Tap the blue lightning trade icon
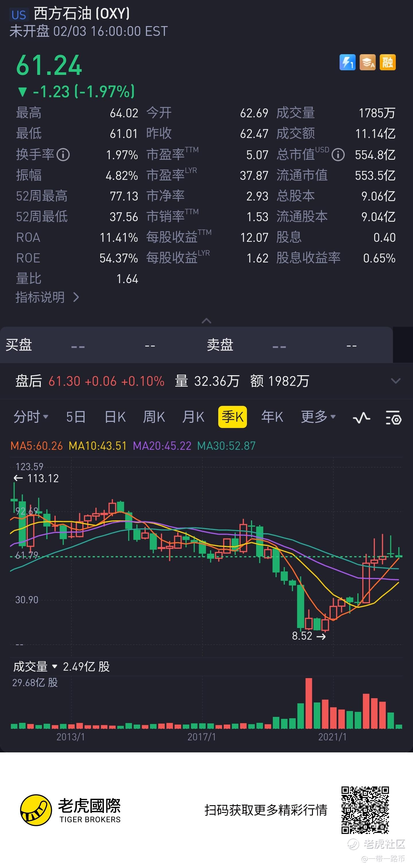The image size is (413, 868). pyautogui.click(x=347, y=62)
